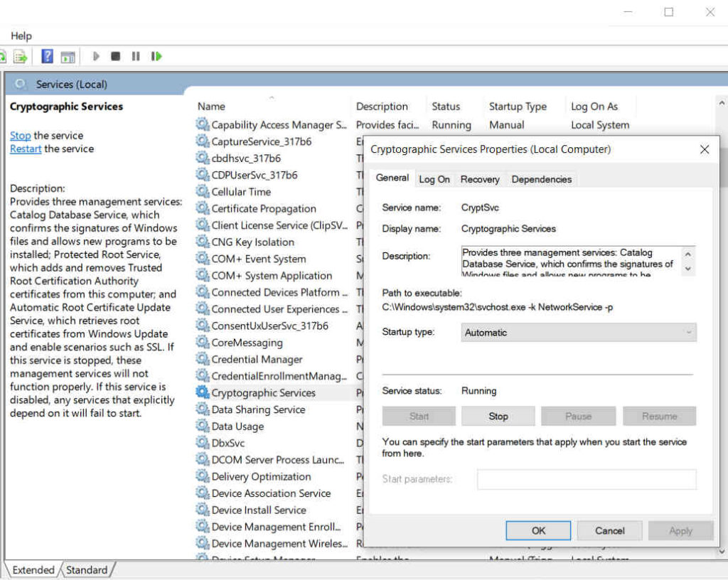This screenshot has width=728, height=580.
Task: Click the Export List toolbar icon
Action: coord(21,57)
